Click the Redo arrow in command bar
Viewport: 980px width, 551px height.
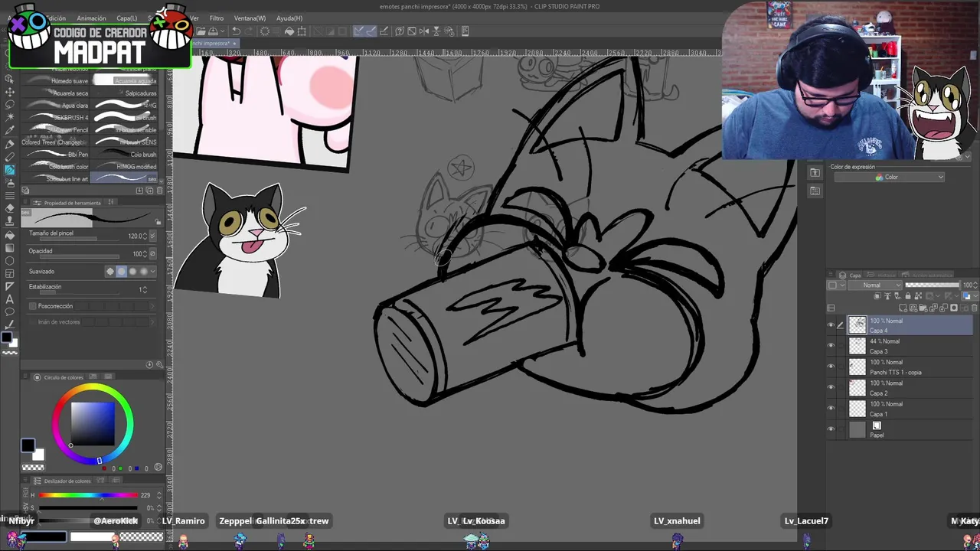[249, 31]
